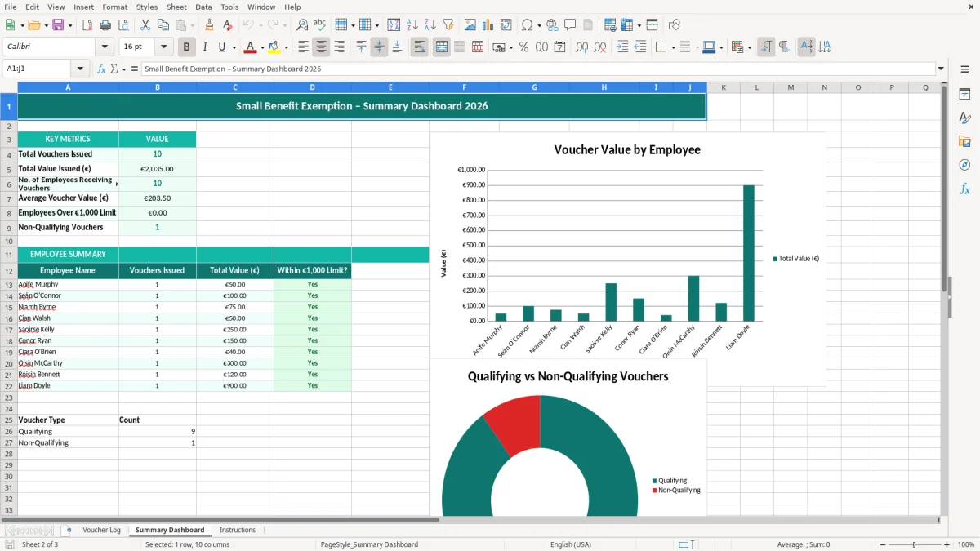Image resolution: width=980 pixels, height=551 pixels.
Task: Copy the selection
Action: (163, 25)
